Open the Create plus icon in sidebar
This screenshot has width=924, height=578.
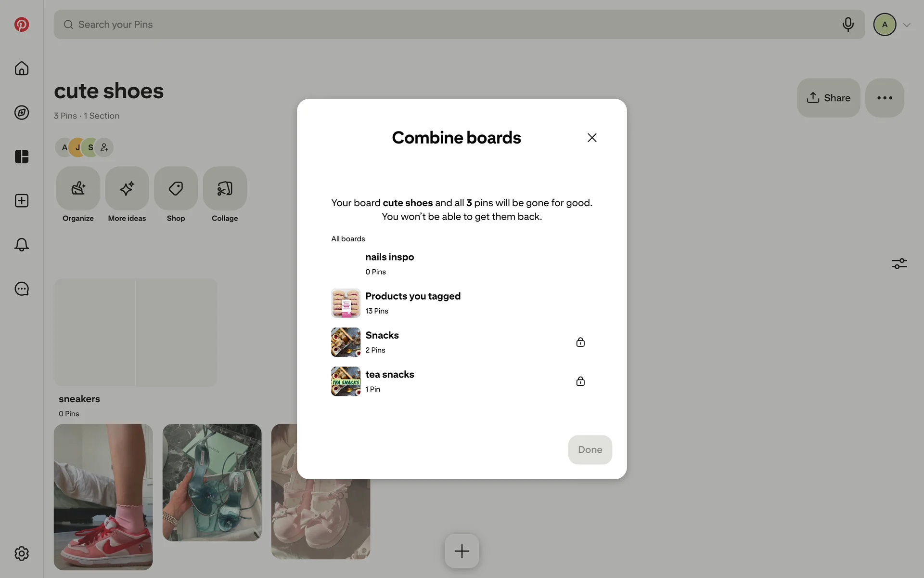click(21, 201)
